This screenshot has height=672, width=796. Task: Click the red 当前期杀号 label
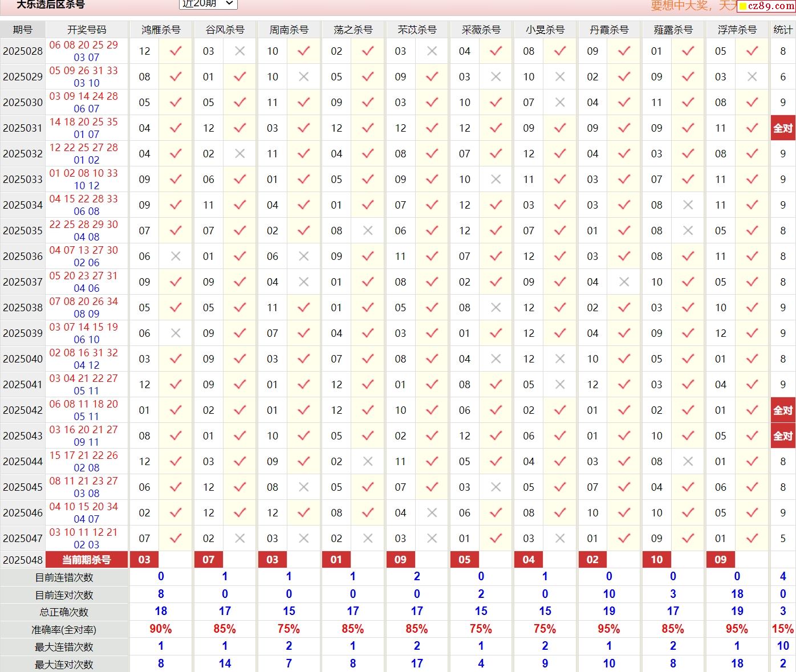[87, 560]
